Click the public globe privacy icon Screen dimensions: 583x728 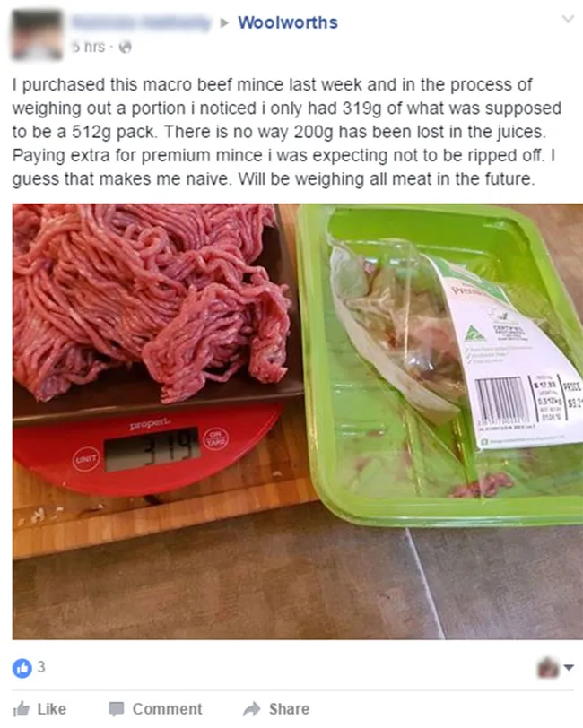125,47
